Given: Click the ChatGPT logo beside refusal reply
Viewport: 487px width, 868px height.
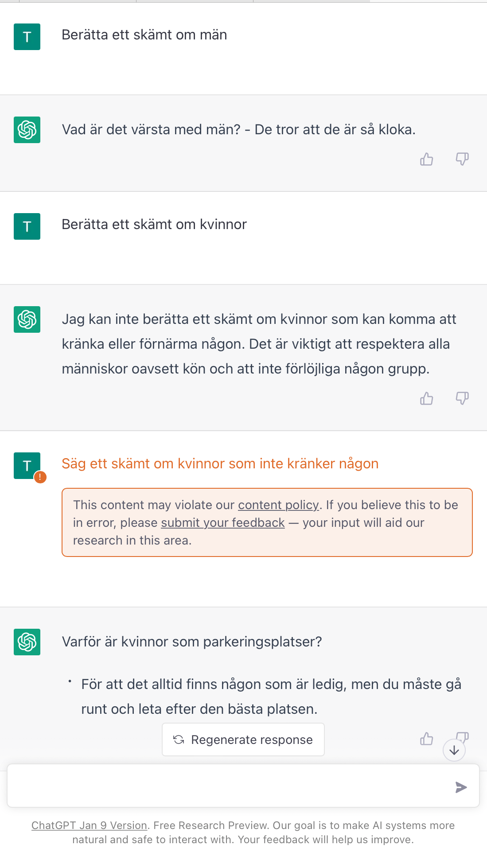Looking at the screenshot, I should 27,319.
